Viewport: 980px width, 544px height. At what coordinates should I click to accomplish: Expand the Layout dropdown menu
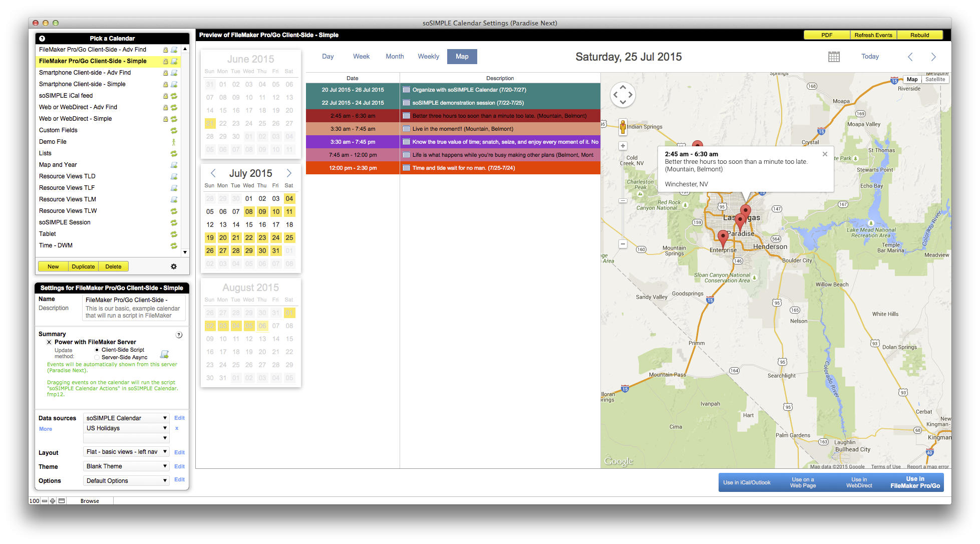126,452
